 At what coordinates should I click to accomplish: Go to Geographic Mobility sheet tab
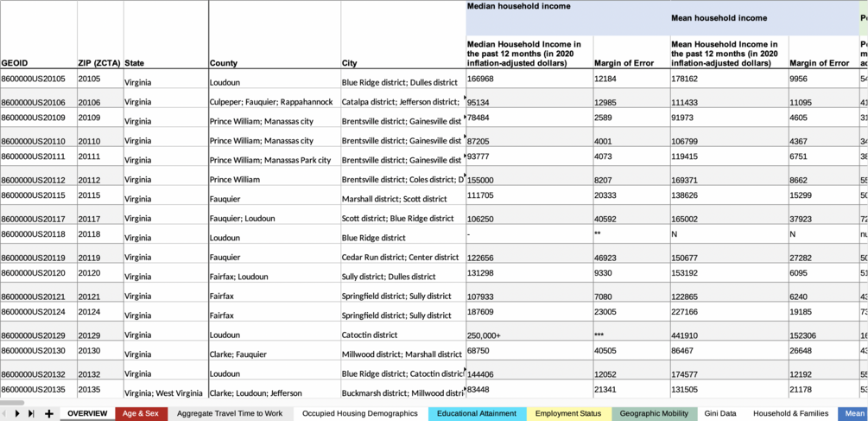click(654, 414)
